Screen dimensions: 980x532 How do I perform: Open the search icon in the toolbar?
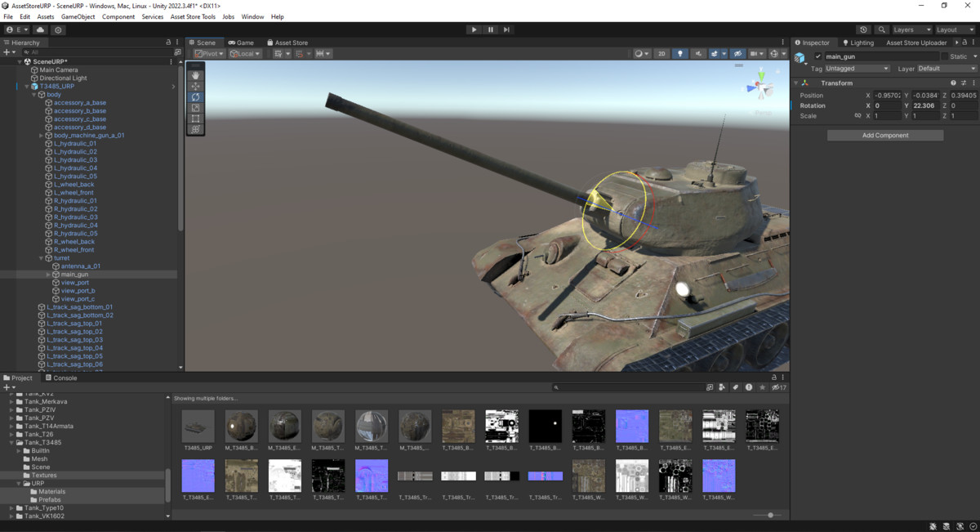tap(882, 29)
